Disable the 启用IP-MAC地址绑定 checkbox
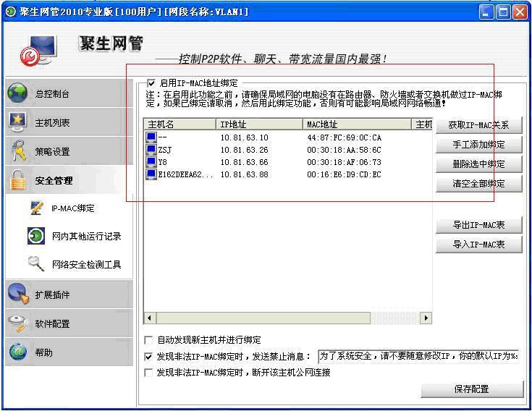The height and width of the screenshot is (411, 532). (x=151, y=83)
